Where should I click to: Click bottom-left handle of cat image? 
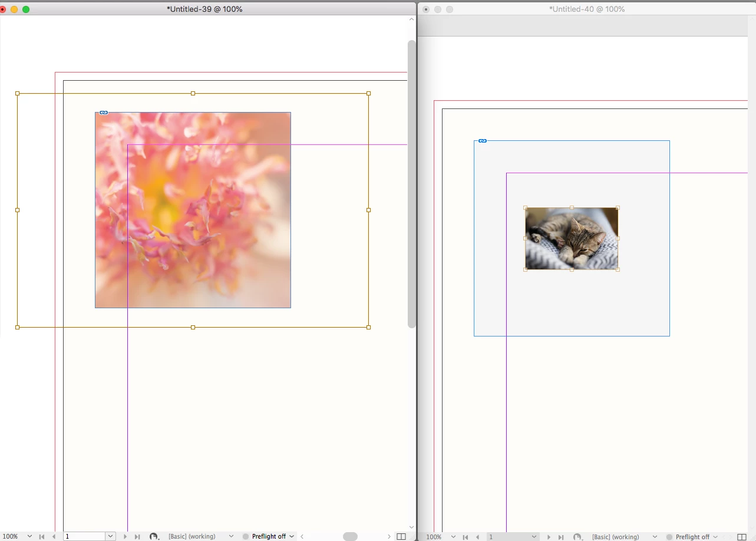(x=526, y=269)
